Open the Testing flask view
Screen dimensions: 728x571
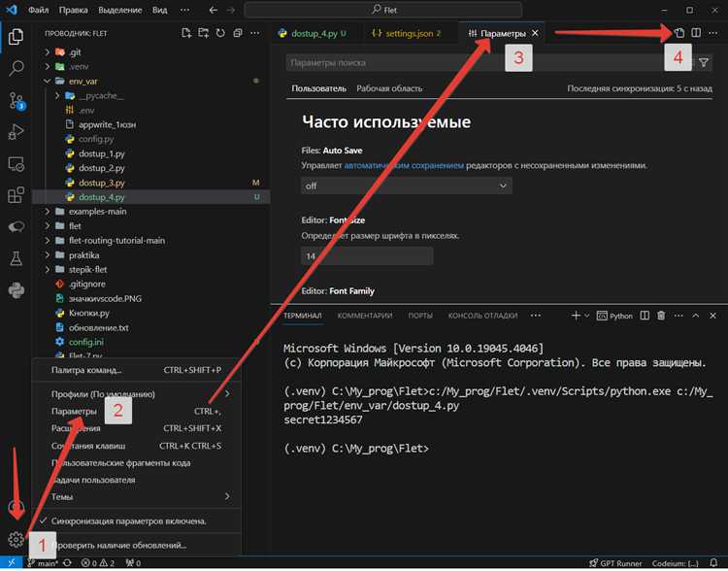tap(16, 258)
